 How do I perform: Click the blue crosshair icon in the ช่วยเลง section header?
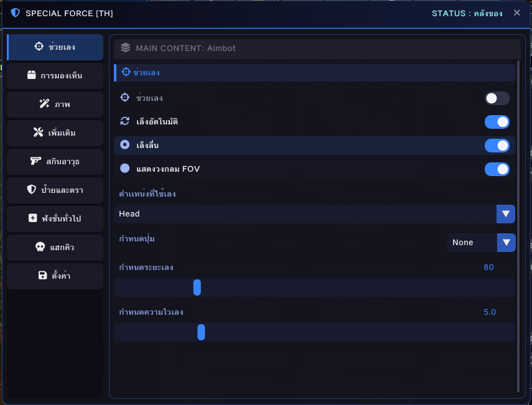[x=126, y=72]
